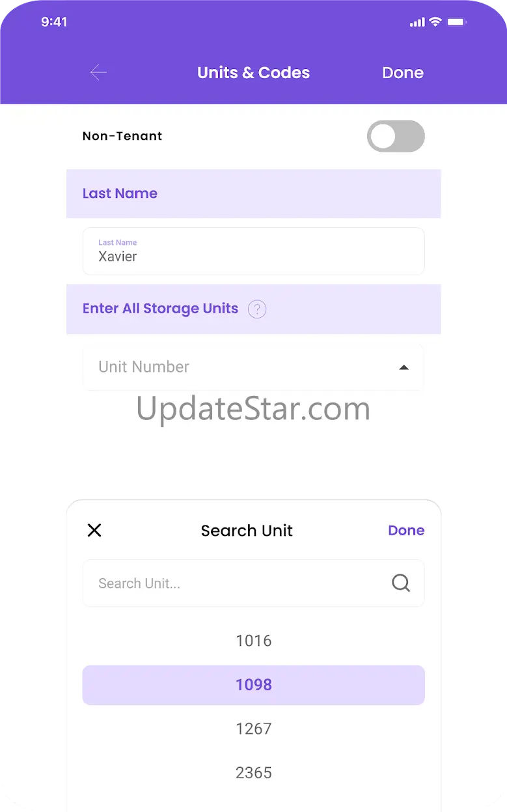The image size is (507, 812).
Task: Select highlighted unit 1098
Action: point(253,685)
